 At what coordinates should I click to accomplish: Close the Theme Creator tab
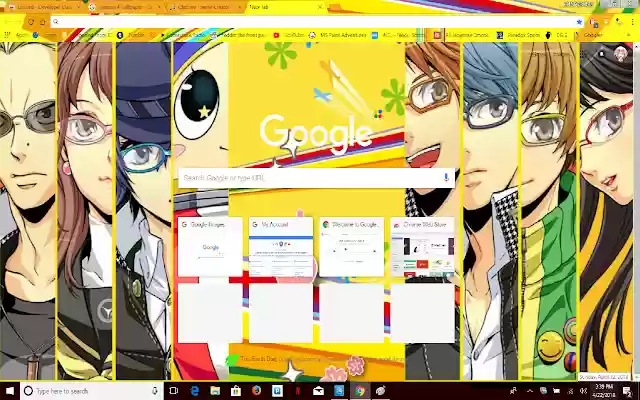pos(239,7)
